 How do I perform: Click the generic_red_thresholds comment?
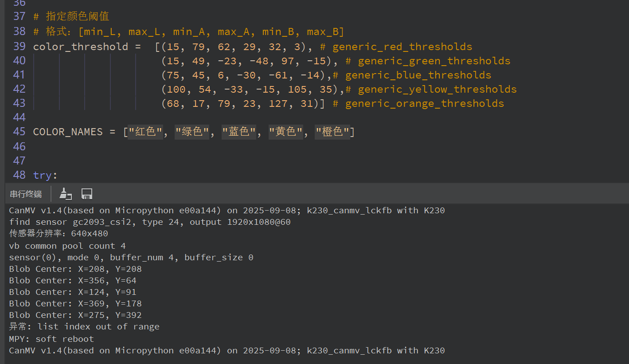click(x=402, y=47)
